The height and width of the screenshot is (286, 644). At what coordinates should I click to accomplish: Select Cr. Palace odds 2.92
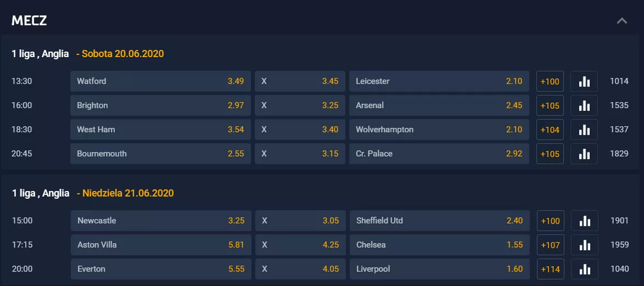click(439, 154)
